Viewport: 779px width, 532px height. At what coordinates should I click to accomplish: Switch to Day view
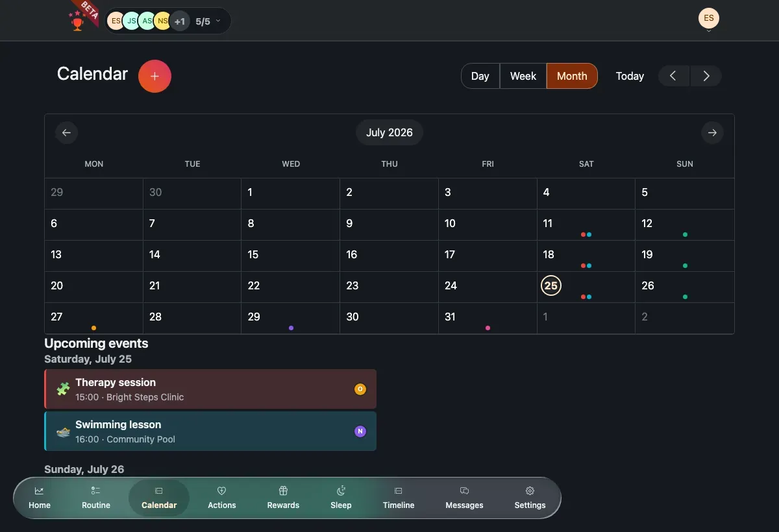[x=480, y=76]
